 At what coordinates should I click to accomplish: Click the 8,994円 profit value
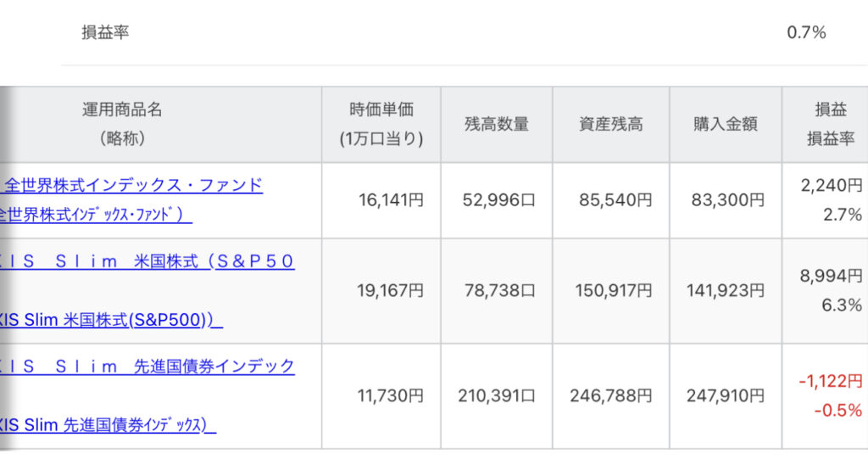[x=831, y=276]
